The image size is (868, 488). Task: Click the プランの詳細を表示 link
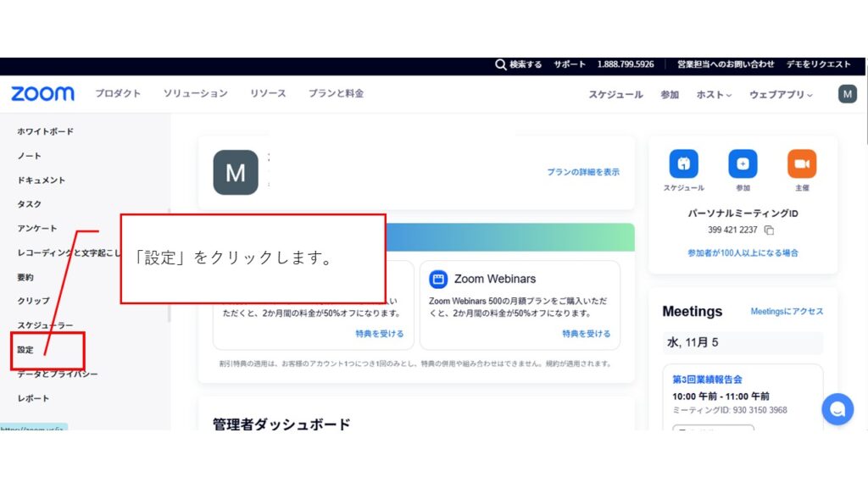tap(582, 172)
